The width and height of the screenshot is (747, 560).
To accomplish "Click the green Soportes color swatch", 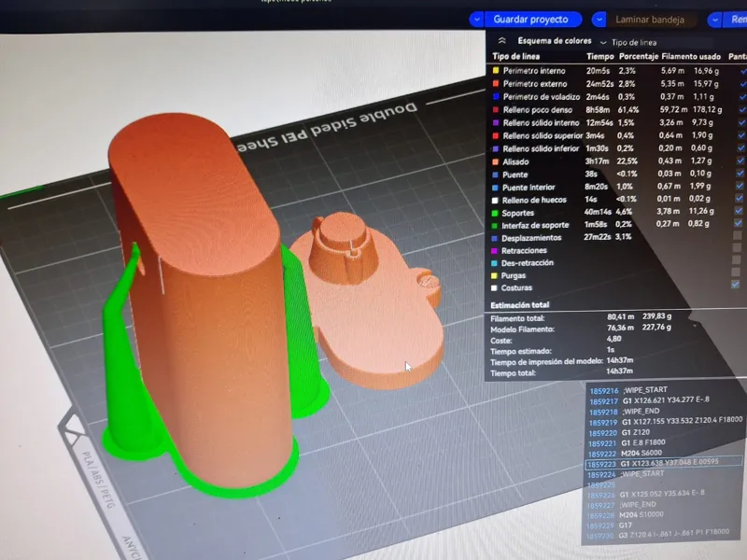I will point(495,214).
